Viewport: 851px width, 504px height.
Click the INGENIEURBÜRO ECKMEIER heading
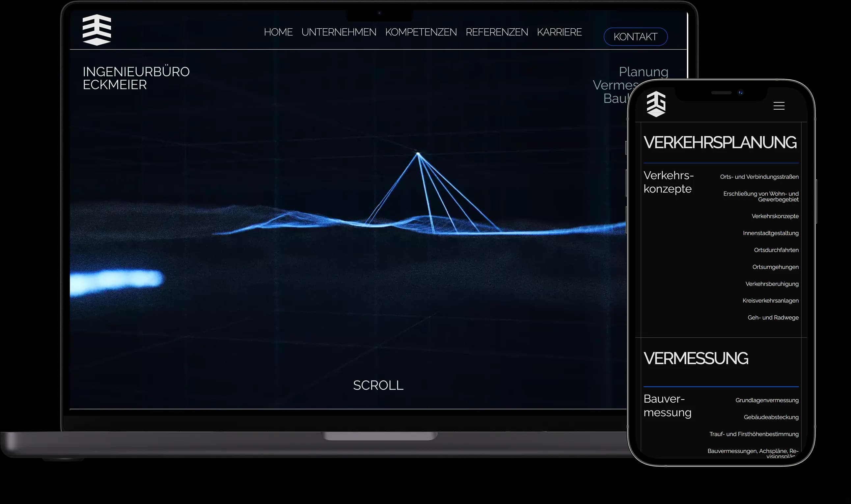tap(136, 78)
